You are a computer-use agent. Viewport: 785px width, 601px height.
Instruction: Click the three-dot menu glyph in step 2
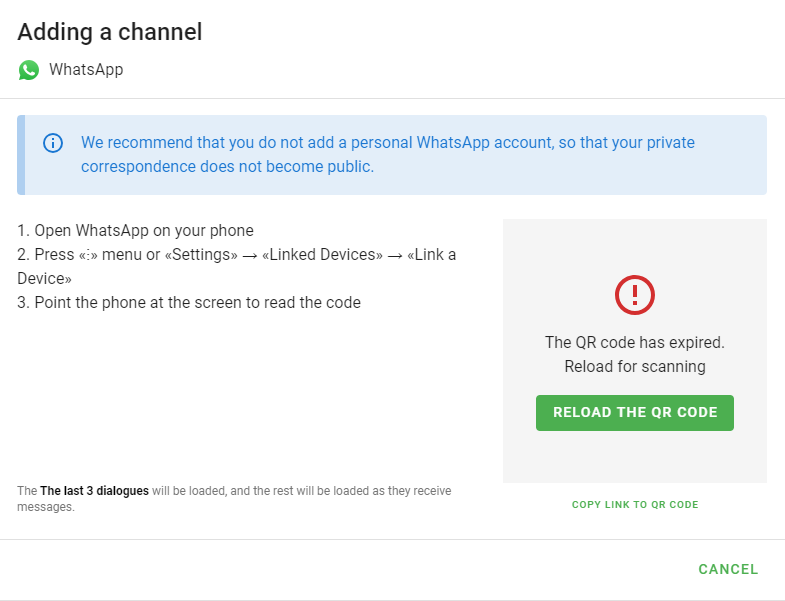tap(88, 255)
